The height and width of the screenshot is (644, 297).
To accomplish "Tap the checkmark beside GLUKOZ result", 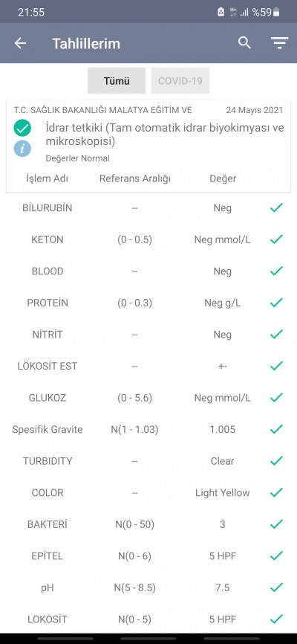I will point(276,398).
